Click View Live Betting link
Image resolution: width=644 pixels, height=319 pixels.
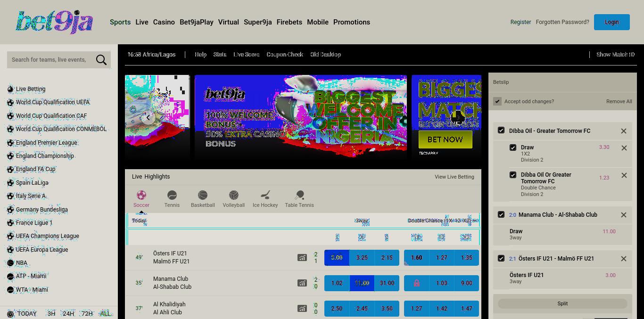(454, 177)
